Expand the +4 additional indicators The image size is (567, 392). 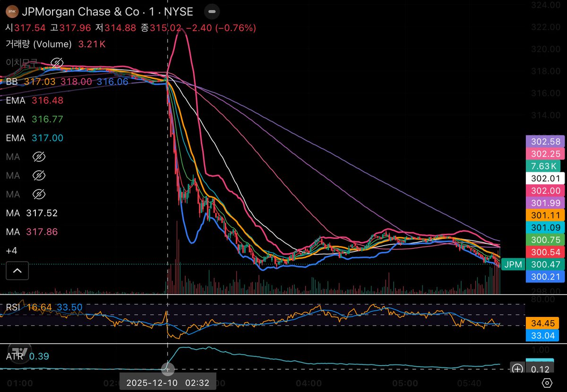point(11,250)
